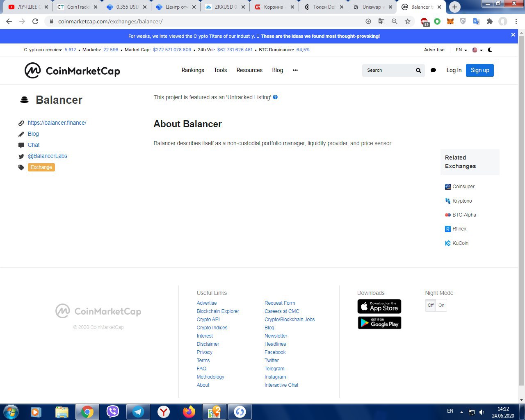Screen dimensions: 525x420
Task: Open the https://balancer.finance/ link
Action: pyautogui.click(x=57, y=123)
